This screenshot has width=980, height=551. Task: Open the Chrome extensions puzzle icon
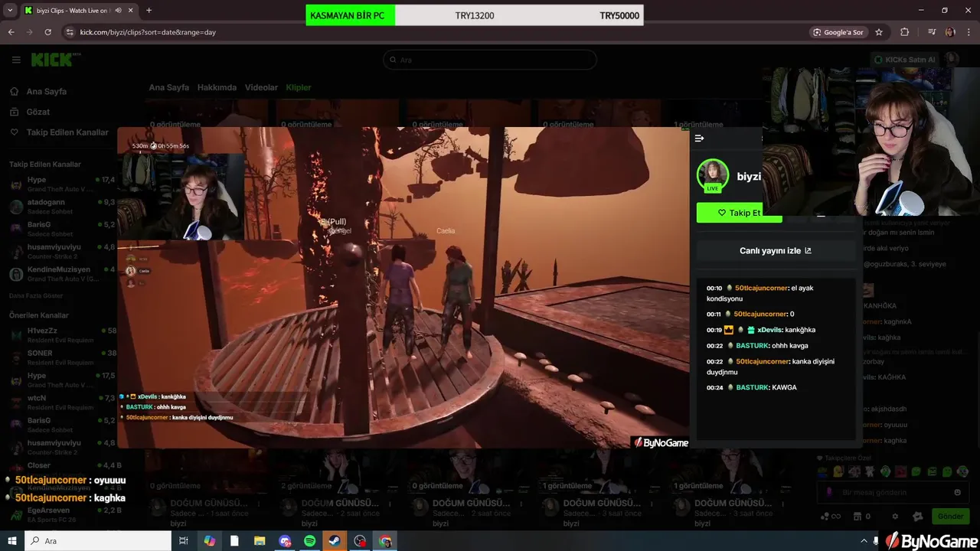pyautogui.click(x=905, y=32)
